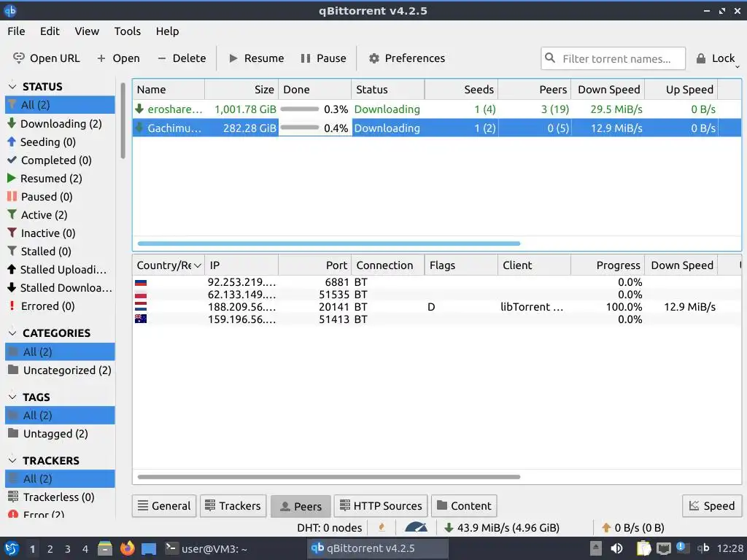Click the global download speed status
Screen dimensions: 747x560
point(502,528)
